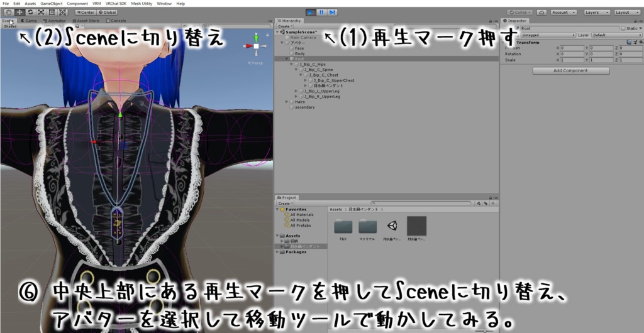Switch to the Asset Store tab
The height and width of the screenshot is (333, 644).
click(86, 21)
